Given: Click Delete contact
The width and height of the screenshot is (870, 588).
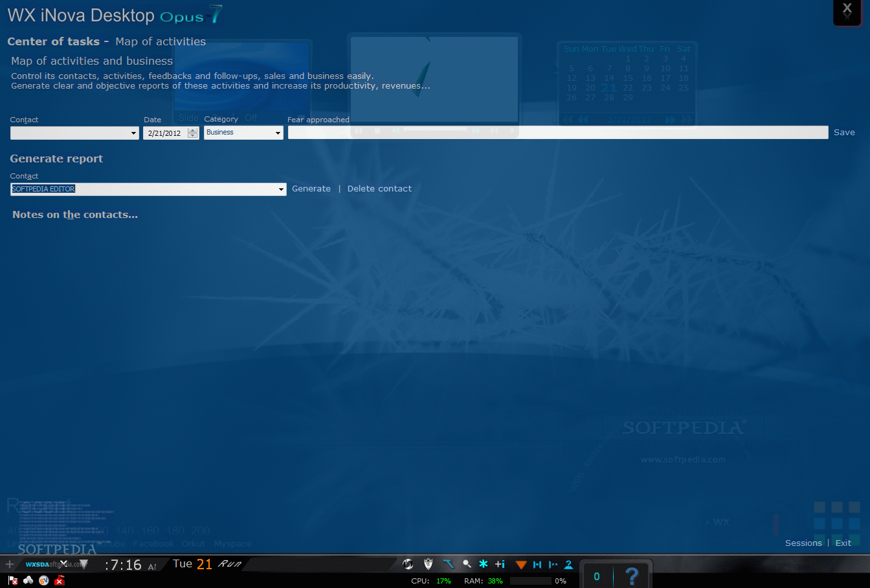Looking at the screenshot, I should 379,188.
